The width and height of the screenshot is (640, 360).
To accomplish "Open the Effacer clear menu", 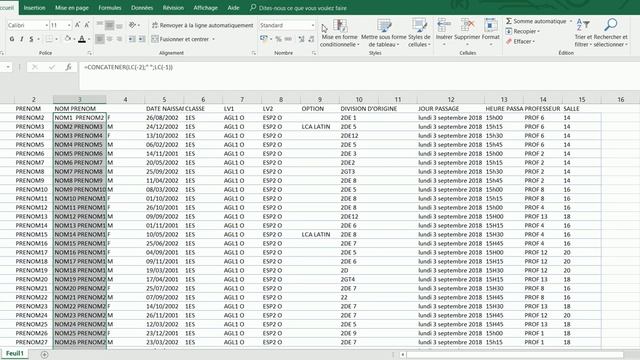I will pyautogui.click(x=520, y=42).
